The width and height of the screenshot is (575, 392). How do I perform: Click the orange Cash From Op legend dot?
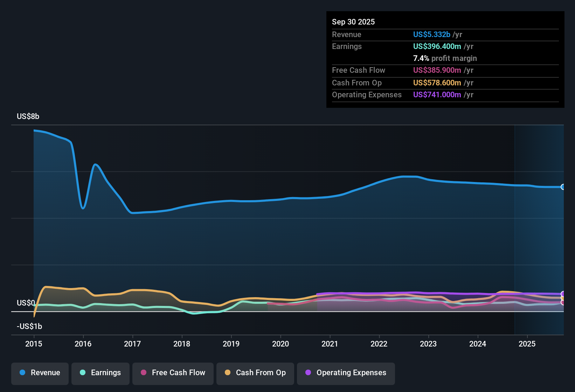click(x=228, y=373)
